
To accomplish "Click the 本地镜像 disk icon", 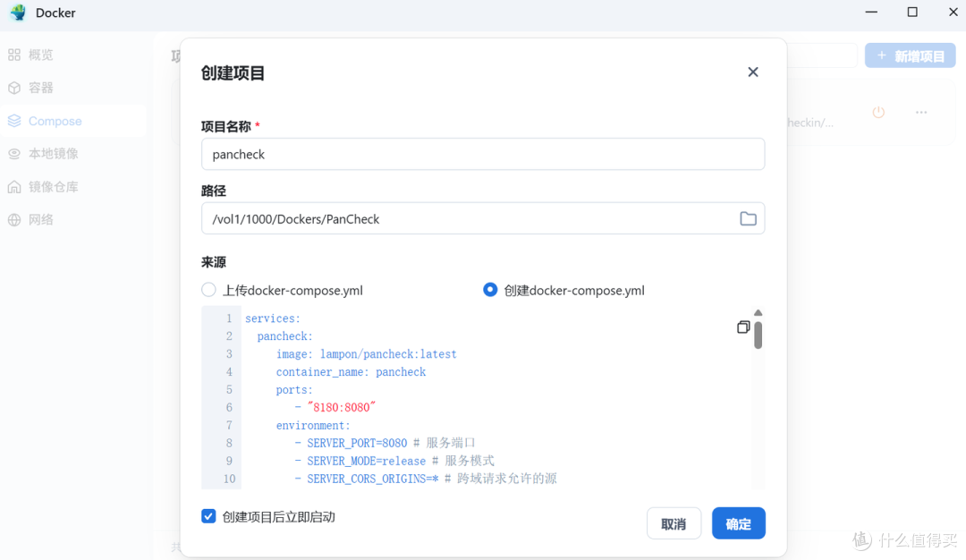I will tap(14, 153).
